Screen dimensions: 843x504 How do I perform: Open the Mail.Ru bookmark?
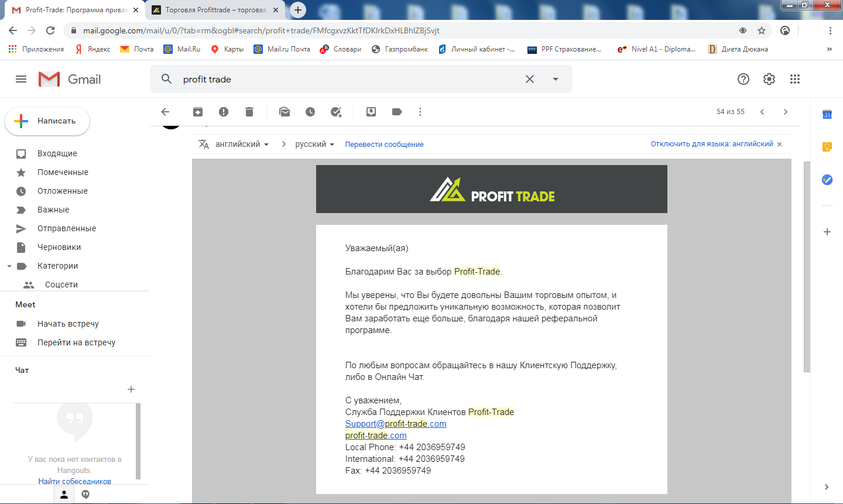click(182, 49)
